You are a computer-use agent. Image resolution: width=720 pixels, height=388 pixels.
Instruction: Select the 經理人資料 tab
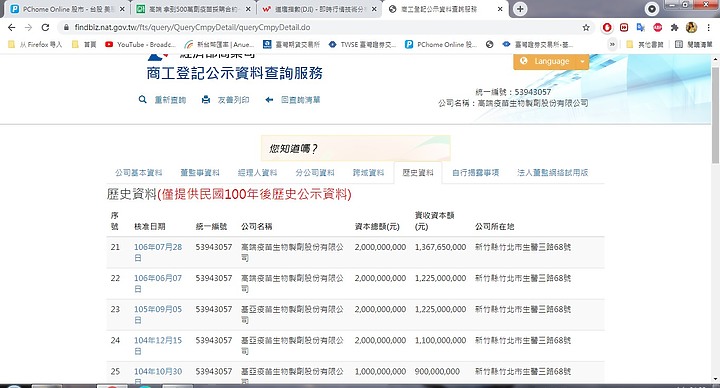257,173
